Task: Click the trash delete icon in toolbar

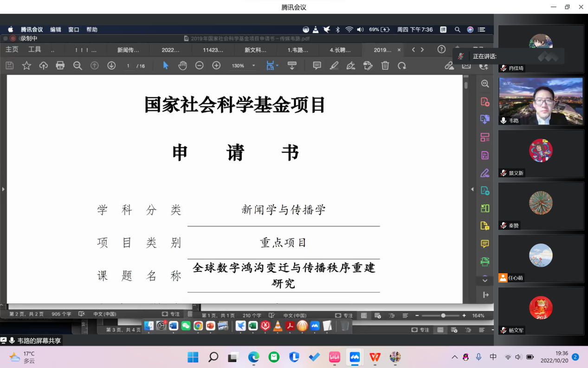Action: pos(385,66)
